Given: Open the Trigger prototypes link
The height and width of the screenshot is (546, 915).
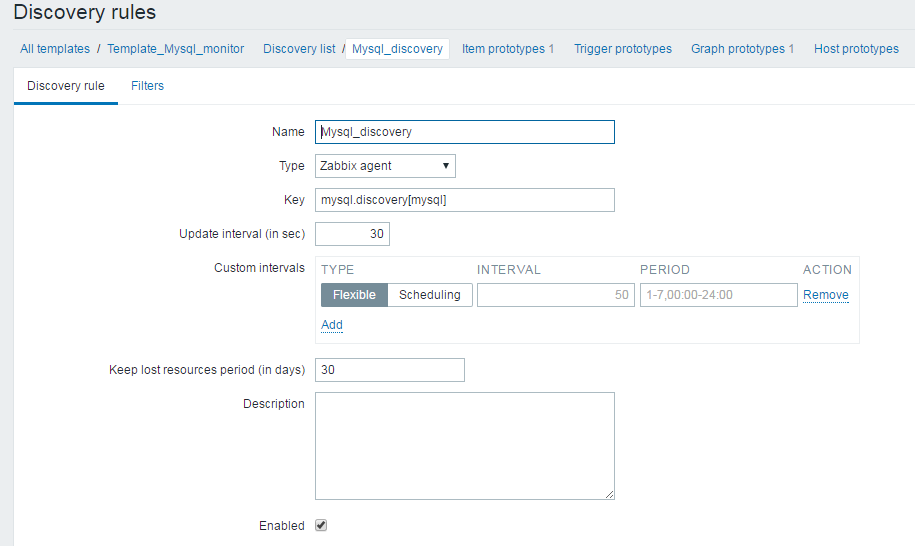Looking at the screenshot, I should tap(623, 49).
